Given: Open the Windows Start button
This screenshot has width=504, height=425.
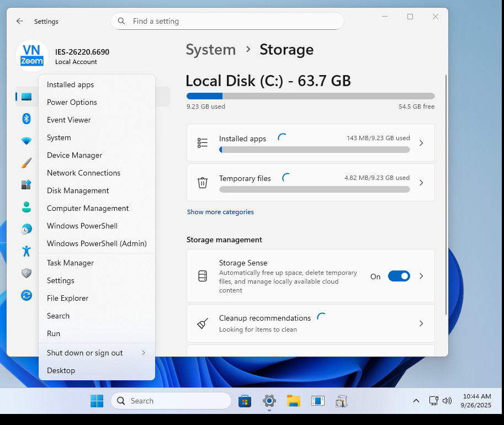Looking at the screenshot, I should point(97,401).
